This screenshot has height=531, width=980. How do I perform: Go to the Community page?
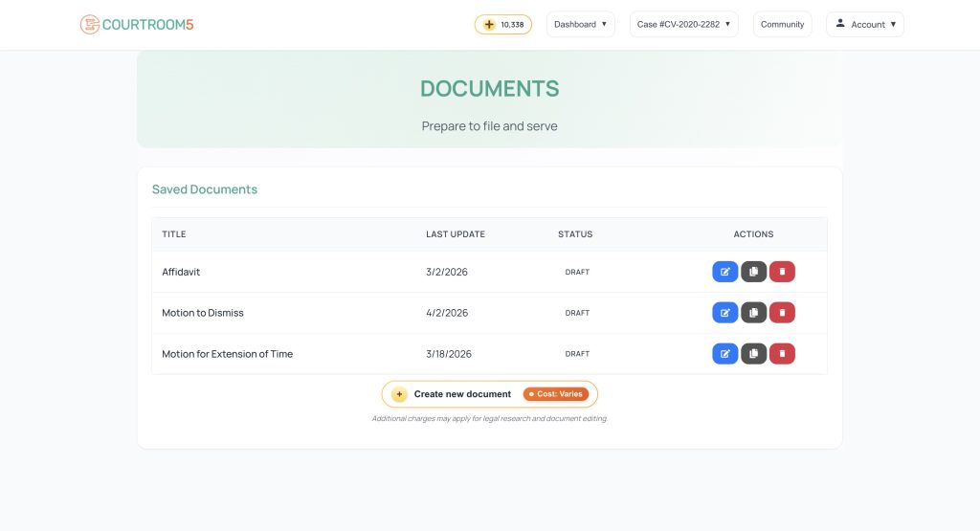click(782, 24)
